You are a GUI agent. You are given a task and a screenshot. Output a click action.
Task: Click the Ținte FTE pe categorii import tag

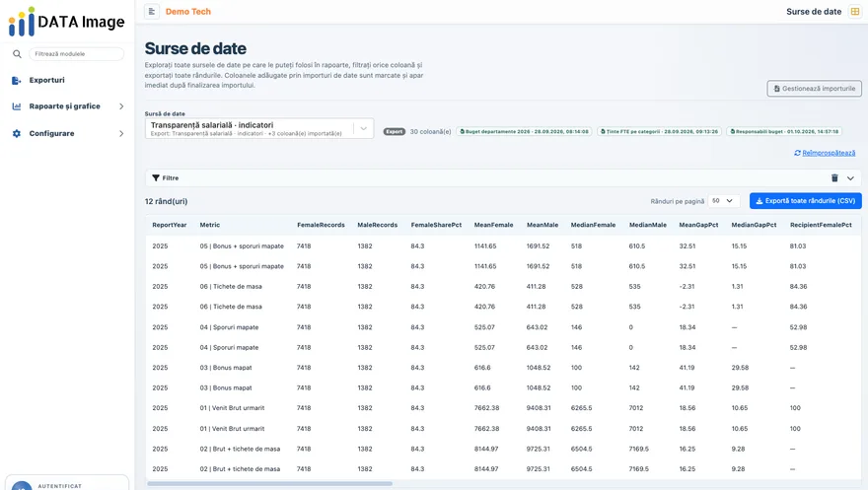coord(659,132)
